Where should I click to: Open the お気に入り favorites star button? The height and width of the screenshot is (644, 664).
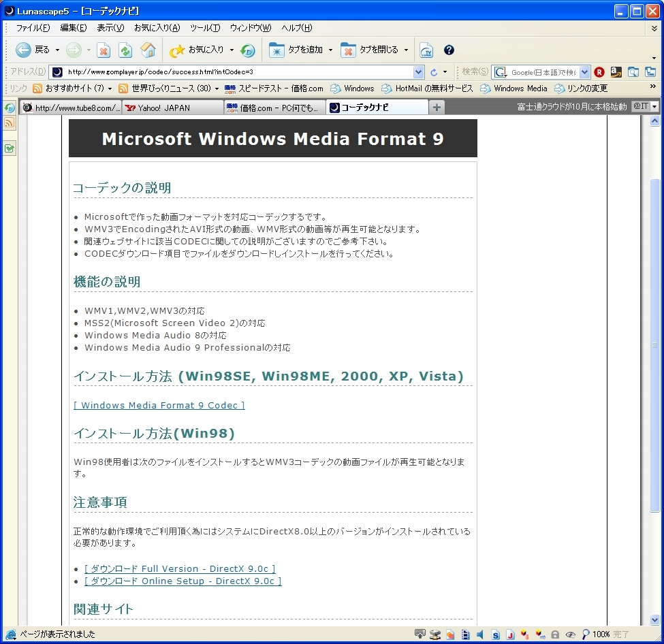(196, 50)
